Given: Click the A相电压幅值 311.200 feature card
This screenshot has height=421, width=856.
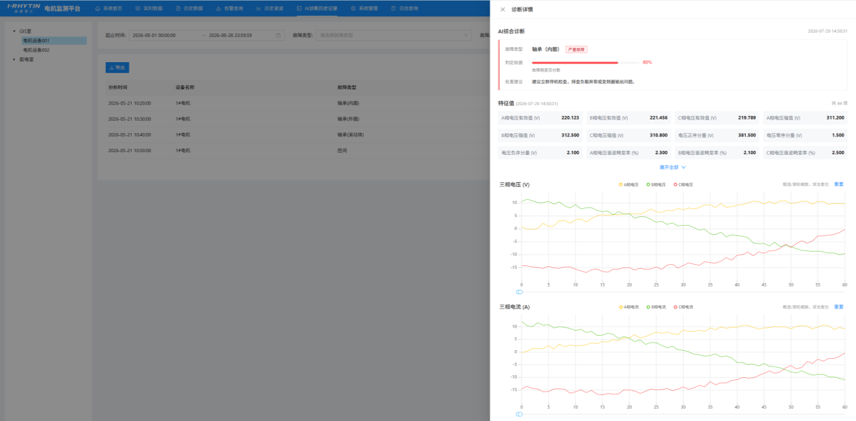Looking at the screenshot, I should 805,117.
